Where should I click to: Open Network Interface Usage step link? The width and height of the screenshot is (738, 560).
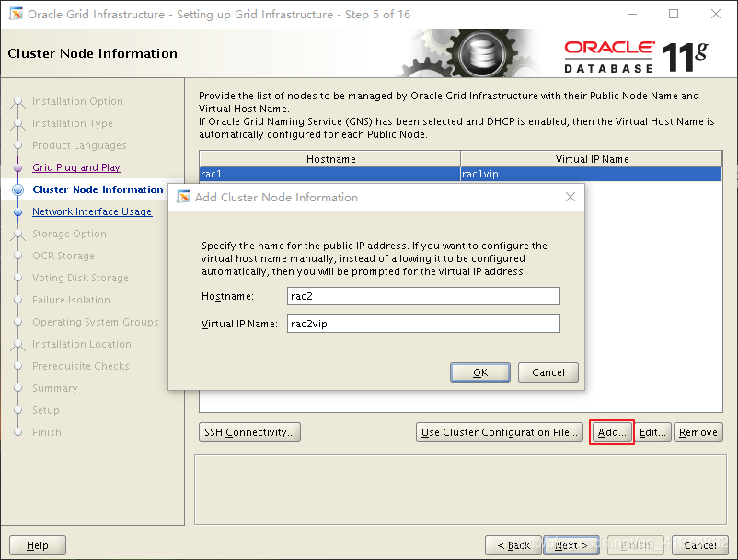pyautogui.click(x=92, y=211)
